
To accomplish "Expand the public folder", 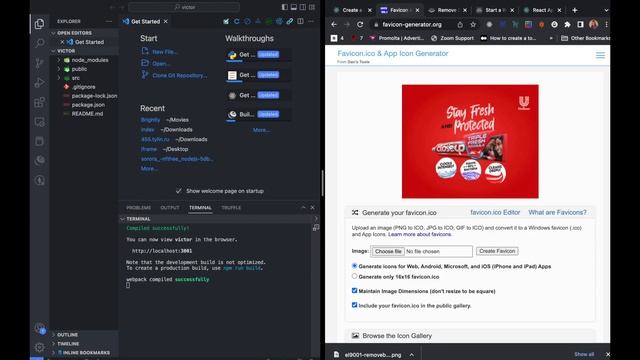I will pyautogui.click(x=79, y=69).
